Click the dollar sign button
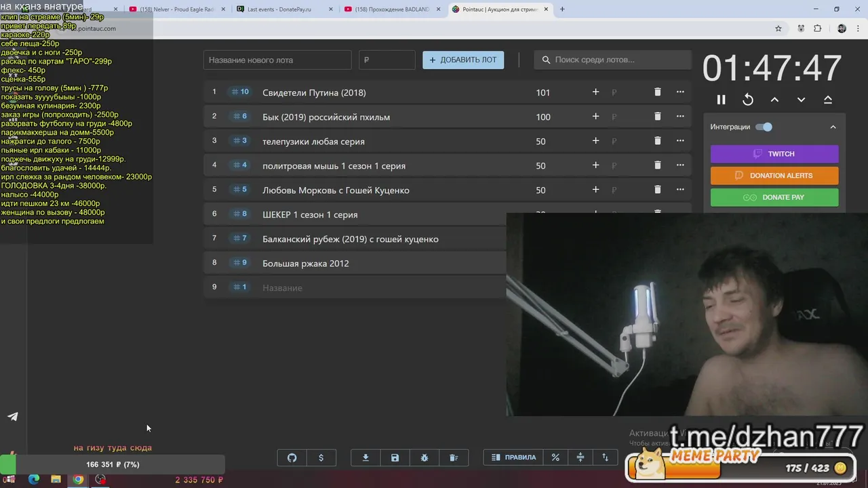Image resolution: width=868 pixels, height=488 pixels. (321, 457)
